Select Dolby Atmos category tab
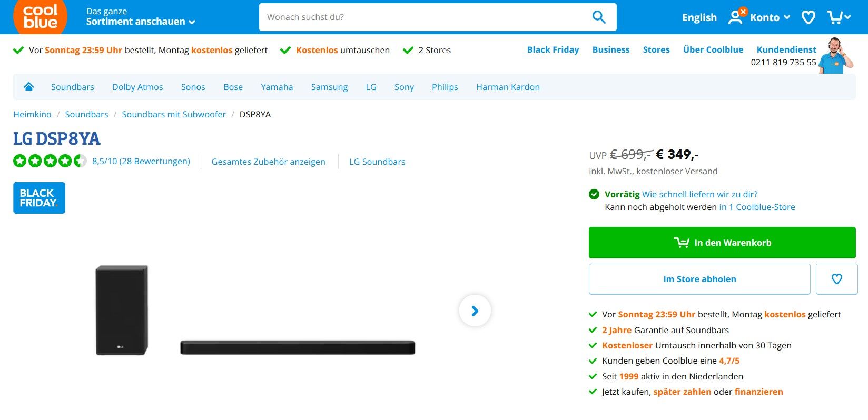Viewport: 868px width, 420px height. pyautogui.click(x=137, y=87)
